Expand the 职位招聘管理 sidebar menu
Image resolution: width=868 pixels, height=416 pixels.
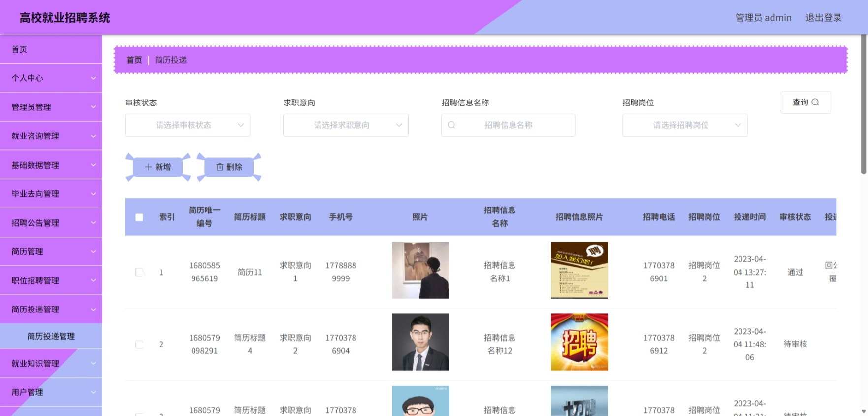(x=51, y=280)
